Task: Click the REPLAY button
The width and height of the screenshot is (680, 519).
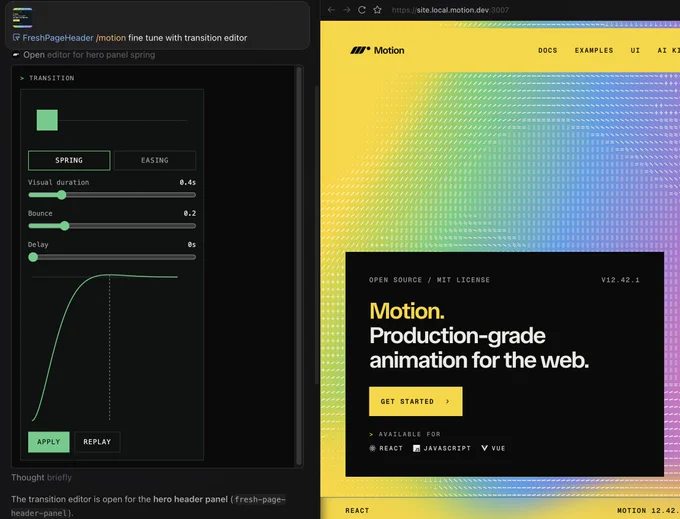Action: click(x=97, y=442)
